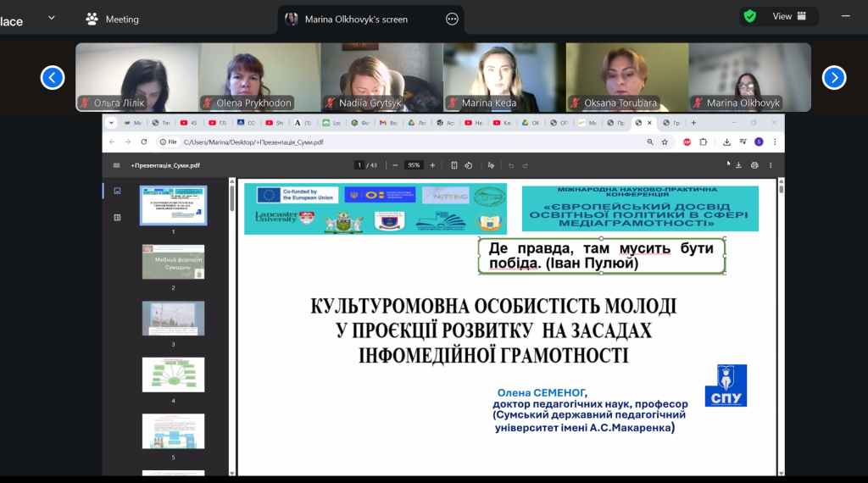
Task: Reload the browser page
Action: [143, 142]
